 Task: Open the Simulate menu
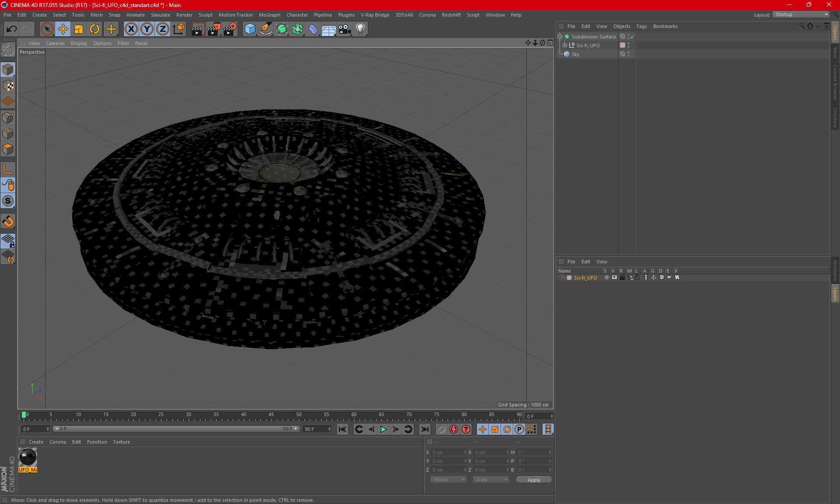tap(161, 15)
